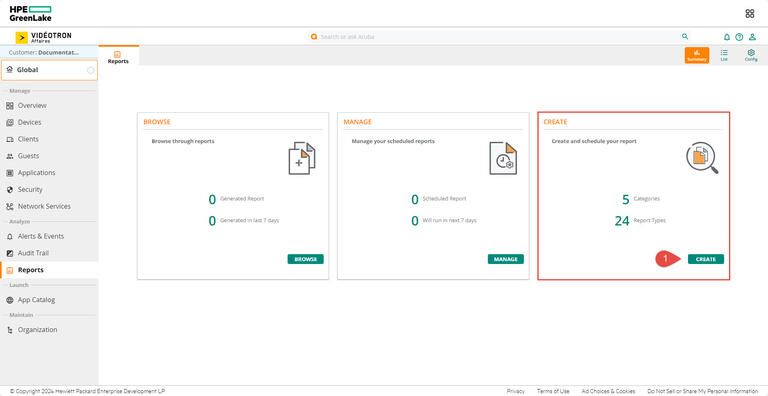The height and width of the screenshot is (396, 768).
Task: Open the Terms of Use link
Action: [553, 391]
